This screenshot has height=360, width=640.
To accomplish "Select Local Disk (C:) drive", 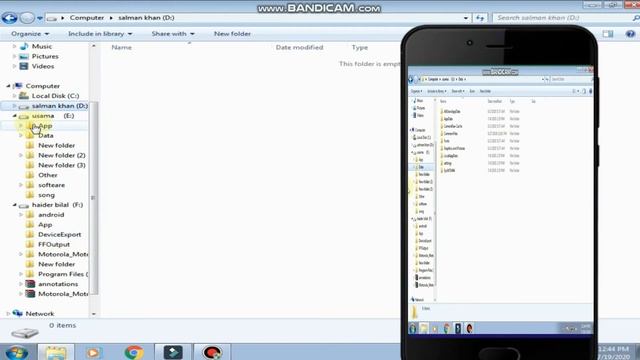I will [x=56, y=96].
